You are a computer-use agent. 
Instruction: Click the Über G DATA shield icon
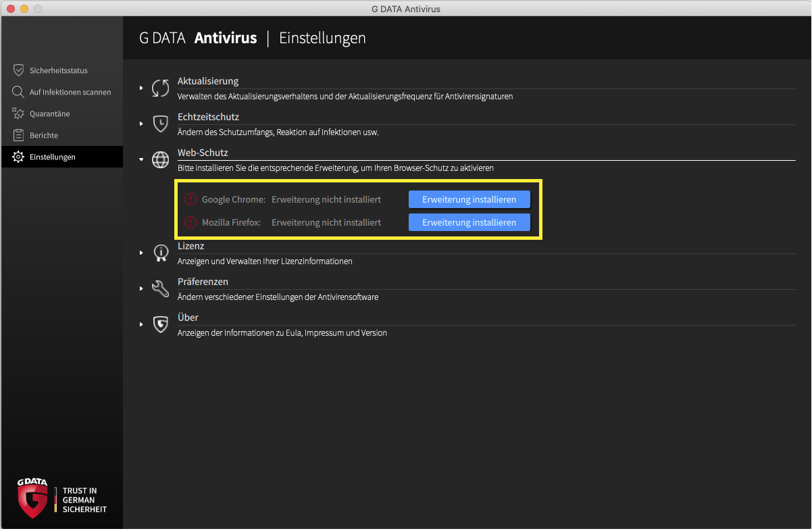[x=160, y=324]
